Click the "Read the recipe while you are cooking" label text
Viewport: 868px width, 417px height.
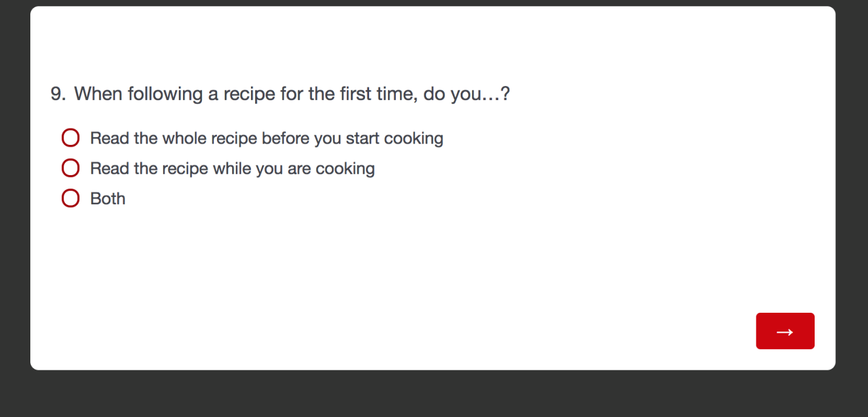point(232,168)
